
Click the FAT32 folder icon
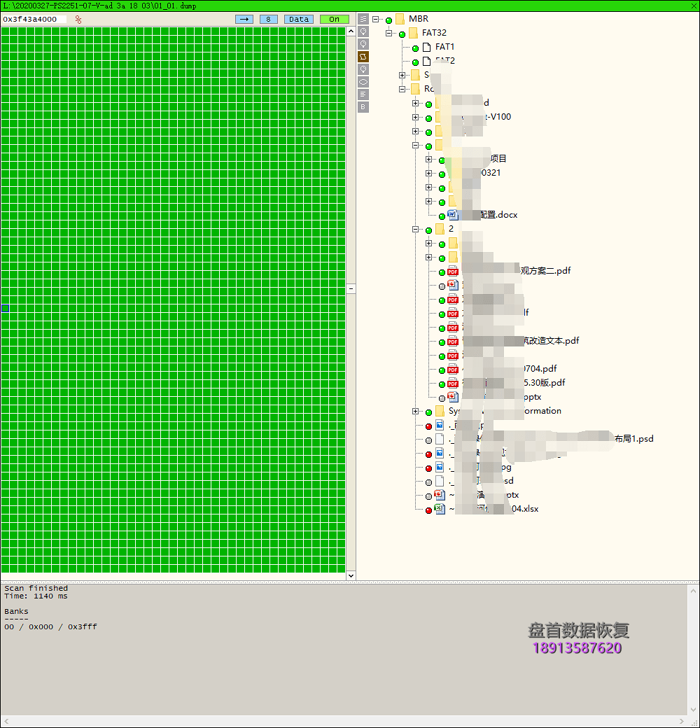(x=413, y=33)
